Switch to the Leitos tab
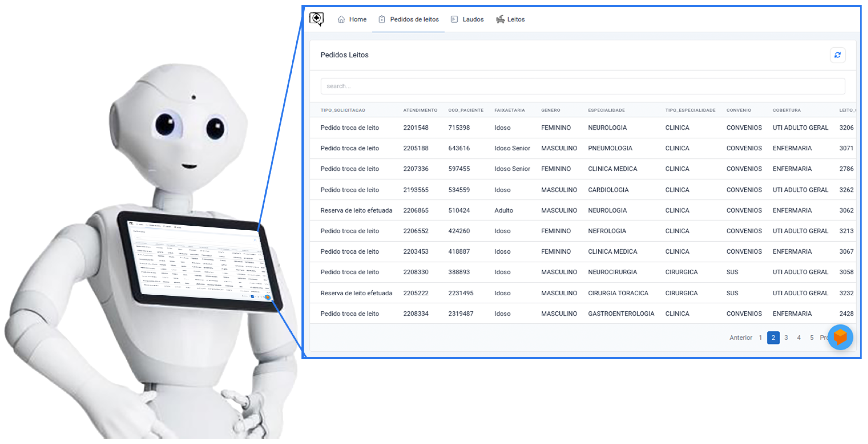868x444 pixels. [x=516, y=19]
